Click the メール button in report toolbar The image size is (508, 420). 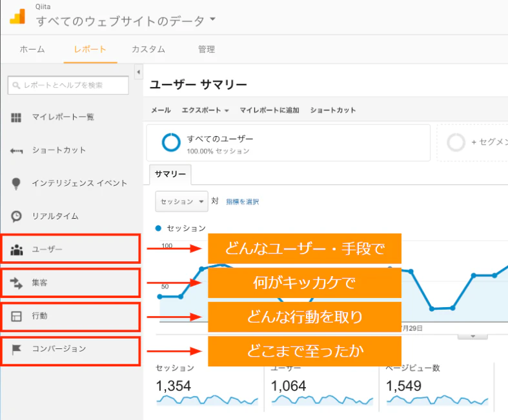(161, 110)
